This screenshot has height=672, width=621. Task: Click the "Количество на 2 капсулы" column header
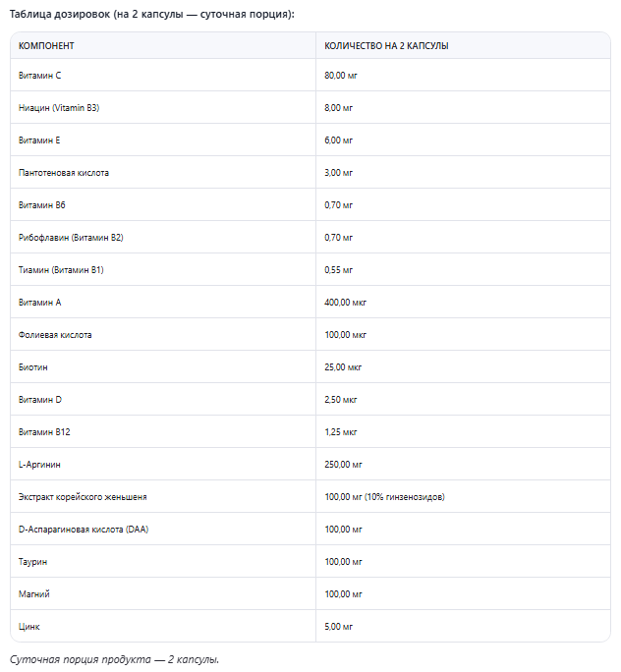coord(386,46)
